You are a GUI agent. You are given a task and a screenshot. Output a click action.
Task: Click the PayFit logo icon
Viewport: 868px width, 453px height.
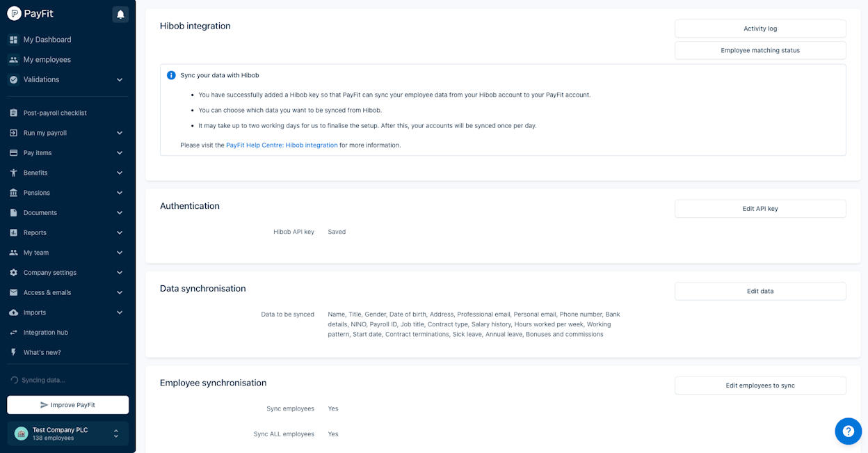pyautogui.click(x=14, y=13)
